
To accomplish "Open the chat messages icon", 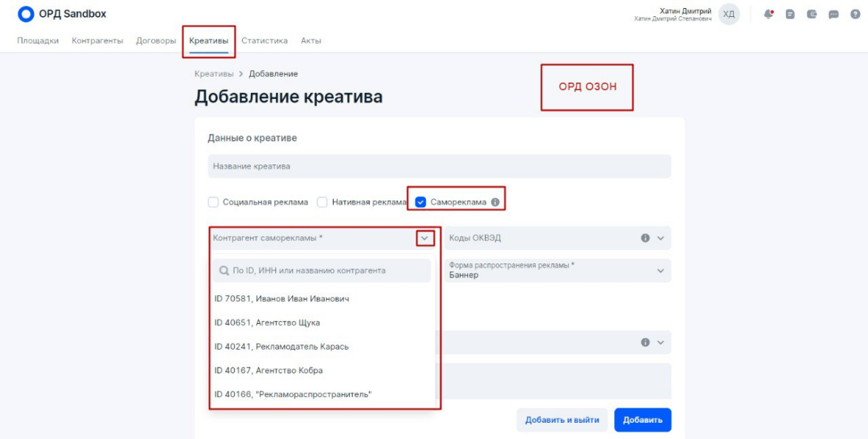I will pos(833,15).
